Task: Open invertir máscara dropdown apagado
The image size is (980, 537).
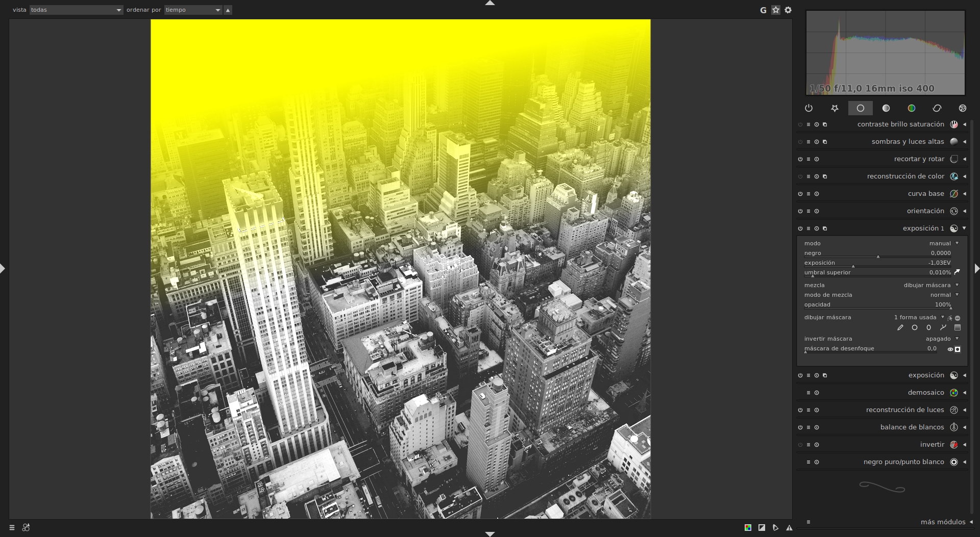Action: tap(882, 339)
